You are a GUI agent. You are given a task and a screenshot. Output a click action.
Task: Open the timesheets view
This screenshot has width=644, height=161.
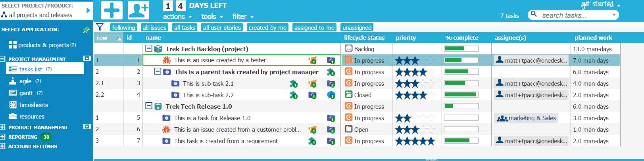click(x=29, y=105)
